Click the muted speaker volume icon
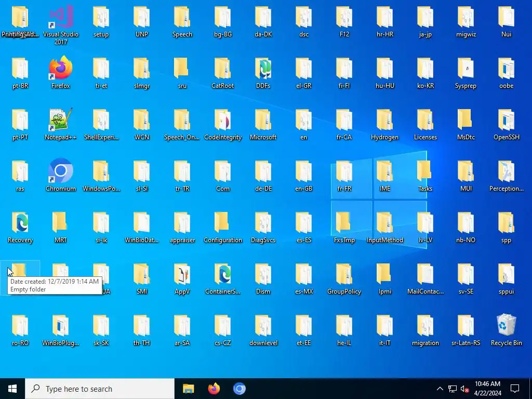 pos(465,389)
